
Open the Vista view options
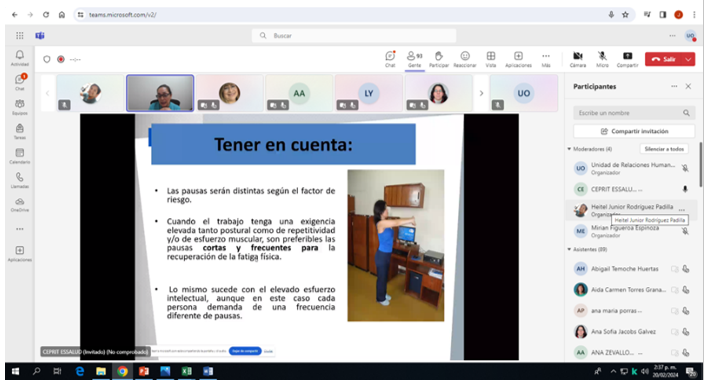491,59
